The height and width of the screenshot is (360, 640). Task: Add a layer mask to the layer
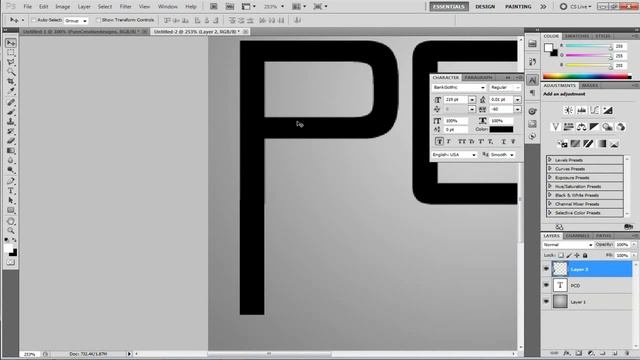tap(579, 353)
